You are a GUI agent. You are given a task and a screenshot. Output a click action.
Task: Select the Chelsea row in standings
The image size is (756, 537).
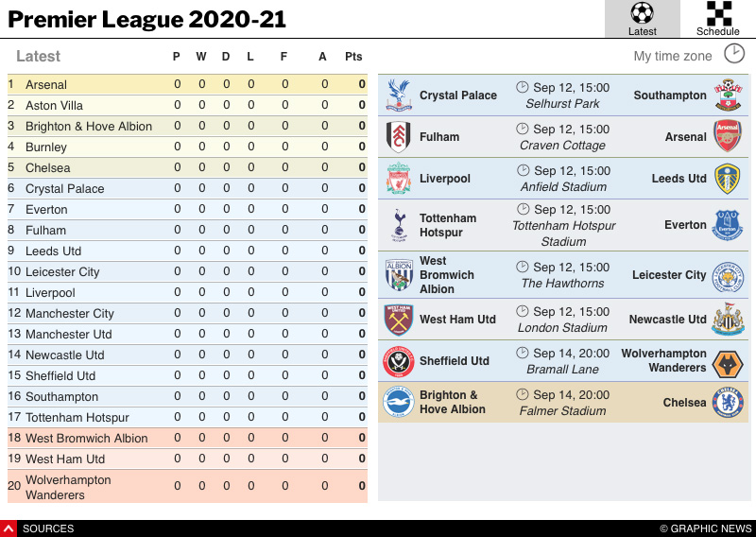coord(187,167)
